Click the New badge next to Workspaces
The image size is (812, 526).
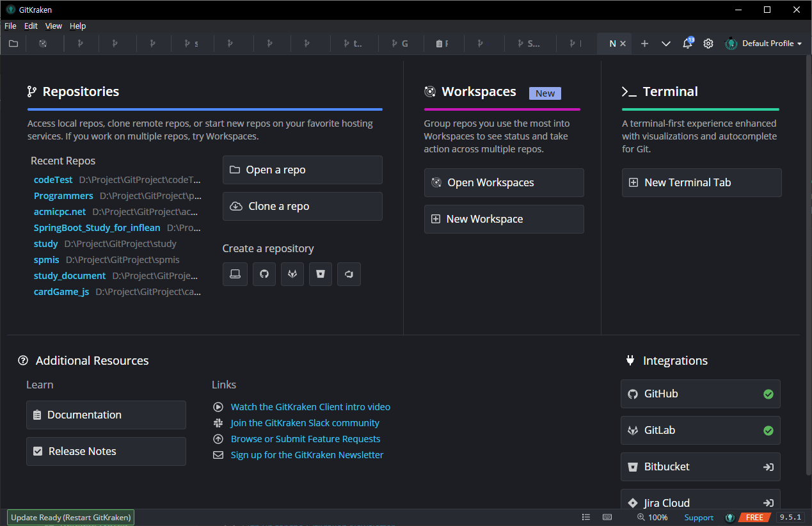coord(545,93)
